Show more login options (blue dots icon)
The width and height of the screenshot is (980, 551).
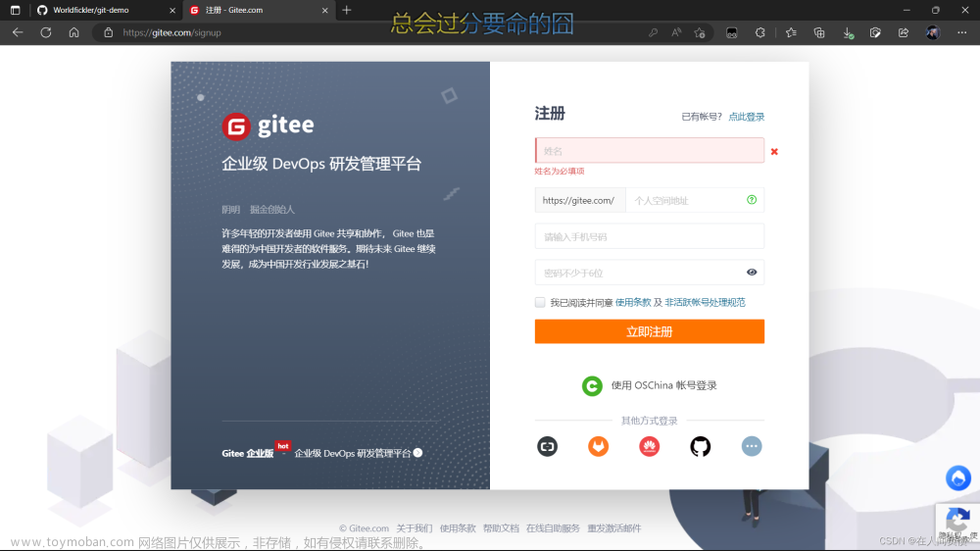[x=752, y=446]
